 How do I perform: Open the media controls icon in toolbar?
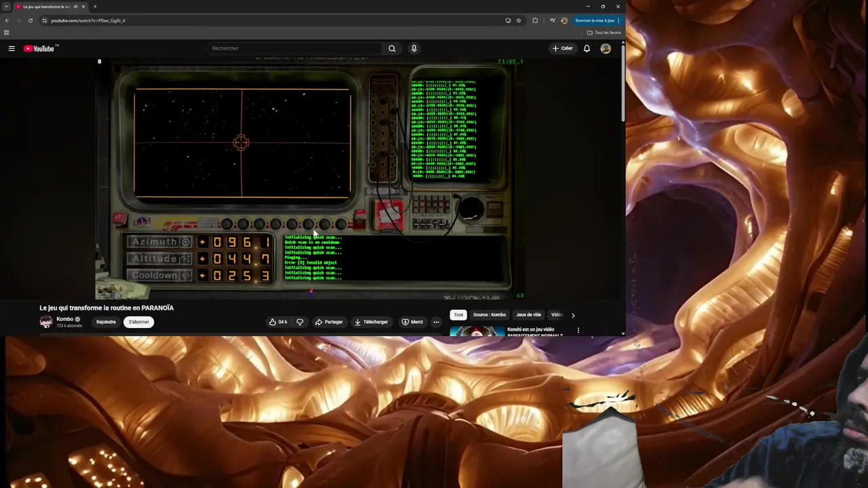(553, 20)
